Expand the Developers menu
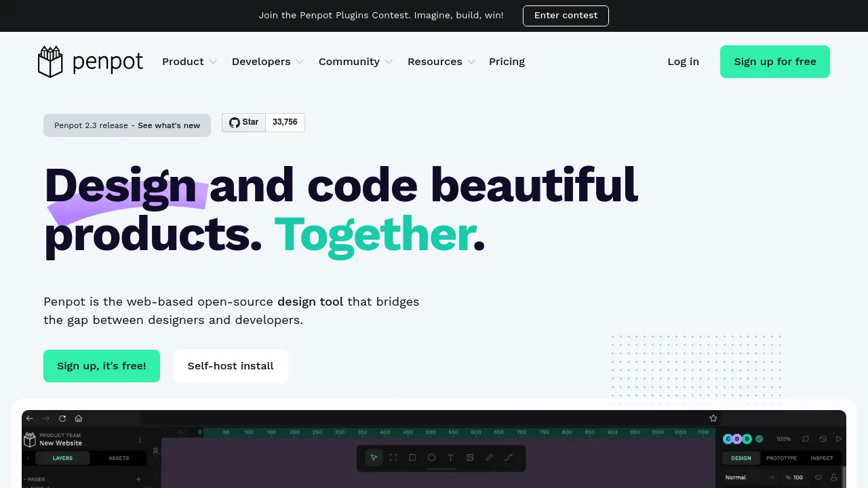Image resolution: width=868 pixels, height=488 pixels. click(268, 62)
